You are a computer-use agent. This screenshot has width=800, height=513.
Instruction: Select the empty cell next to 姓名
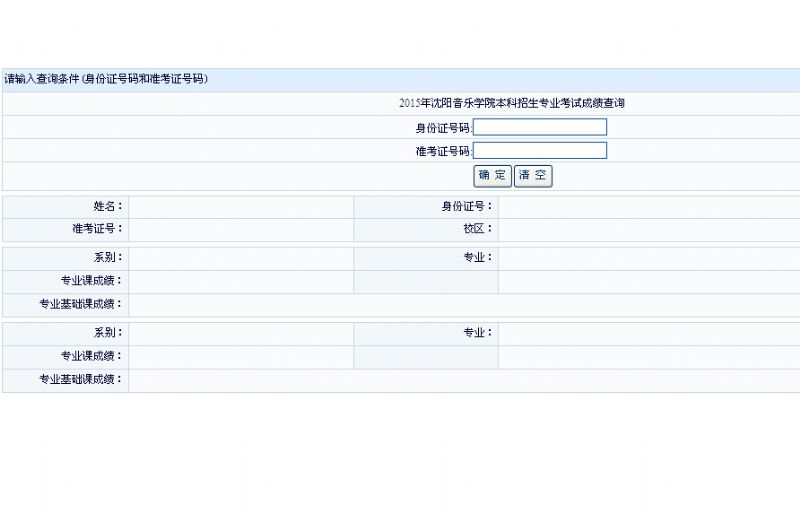(240, 206)
